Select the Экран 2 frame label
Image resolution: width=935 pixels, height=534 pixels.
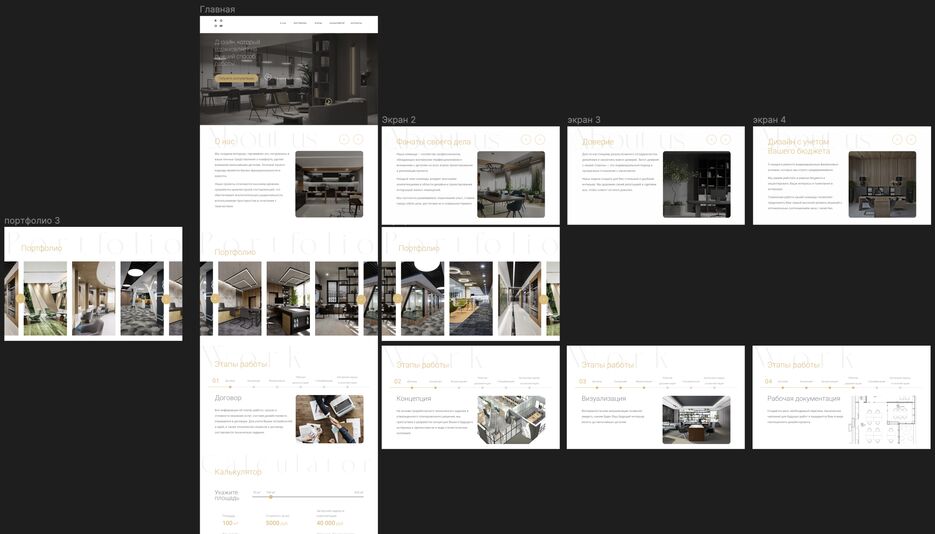(399, 120)
